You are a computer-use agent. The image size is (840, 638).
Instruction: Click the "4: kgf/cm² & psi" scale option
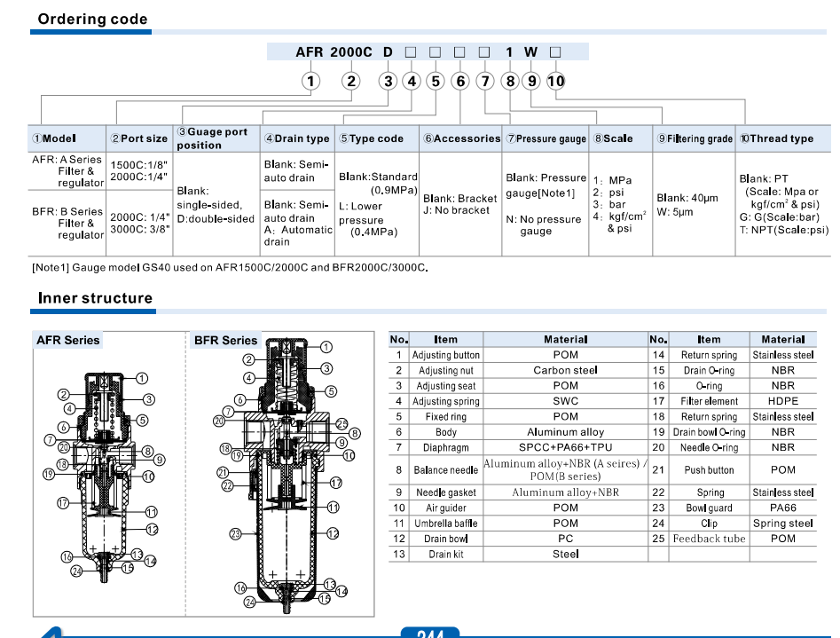click(x=619, y=222)
